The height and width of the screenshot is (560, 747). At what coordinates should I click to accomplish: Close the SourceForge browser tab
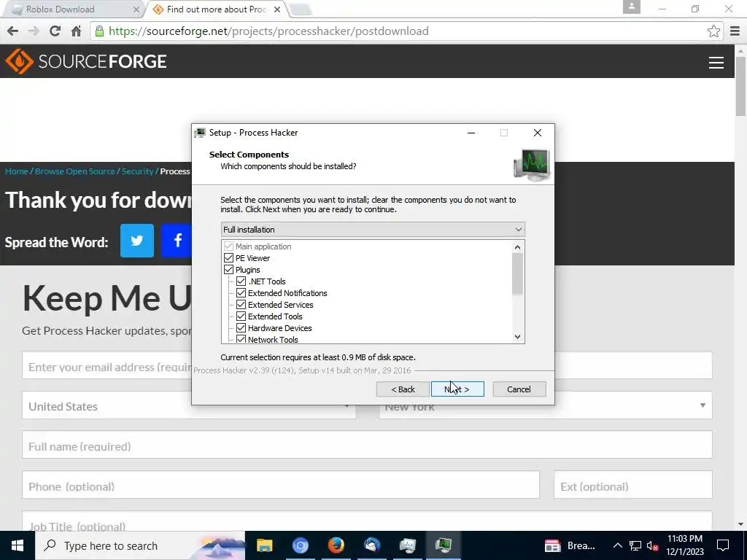click(x=277, y=9)
